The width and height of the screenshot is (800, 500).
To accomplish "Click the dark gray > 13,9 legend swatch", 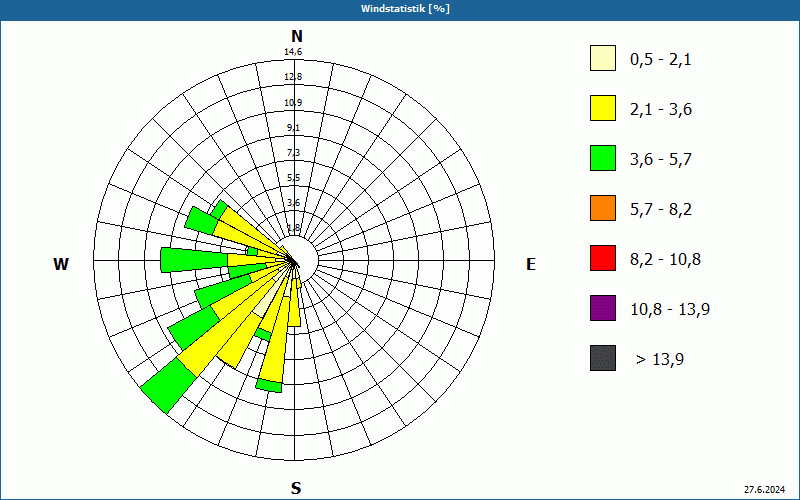I will (x=603, y=358).
